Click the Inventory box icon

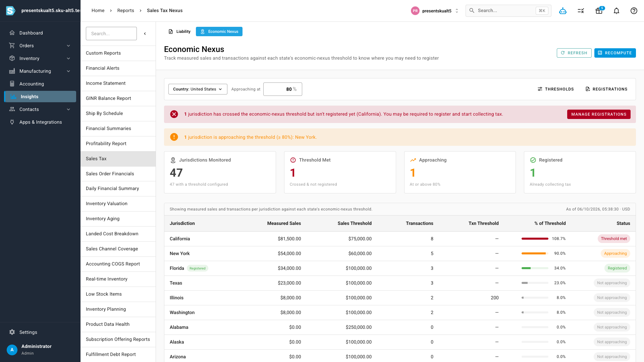point(12,58)
